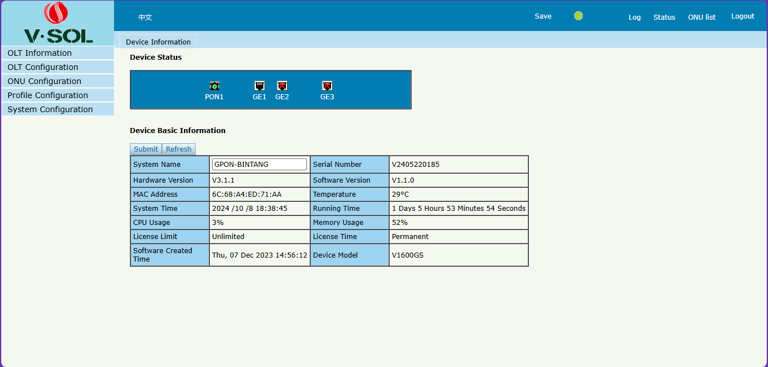This screenshot has height=367, width=768.
Task: Click the running time value
Action: 459,208
